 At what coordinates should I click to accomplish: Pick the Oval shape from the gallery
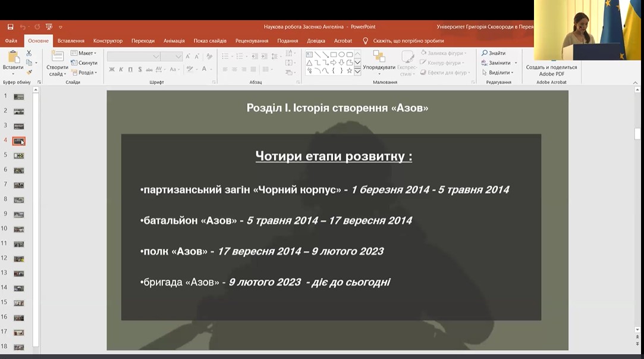pos(341,54)
